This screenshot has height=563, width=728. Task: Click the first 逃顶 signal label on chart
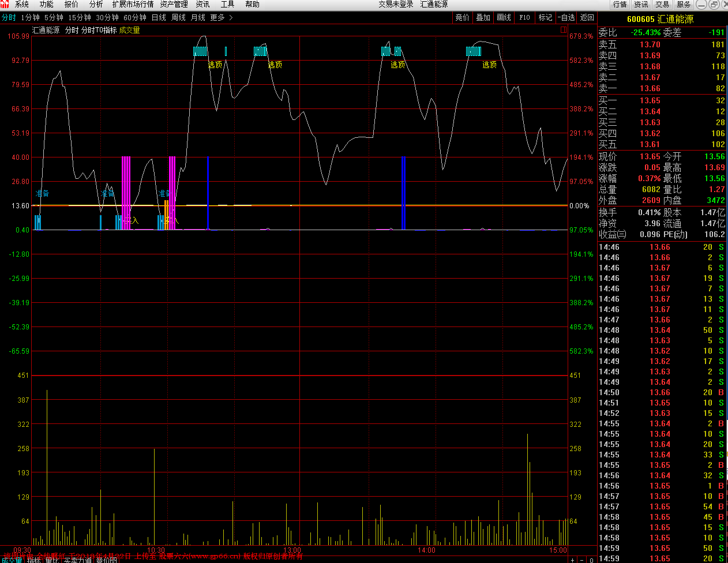click(215, 65)
